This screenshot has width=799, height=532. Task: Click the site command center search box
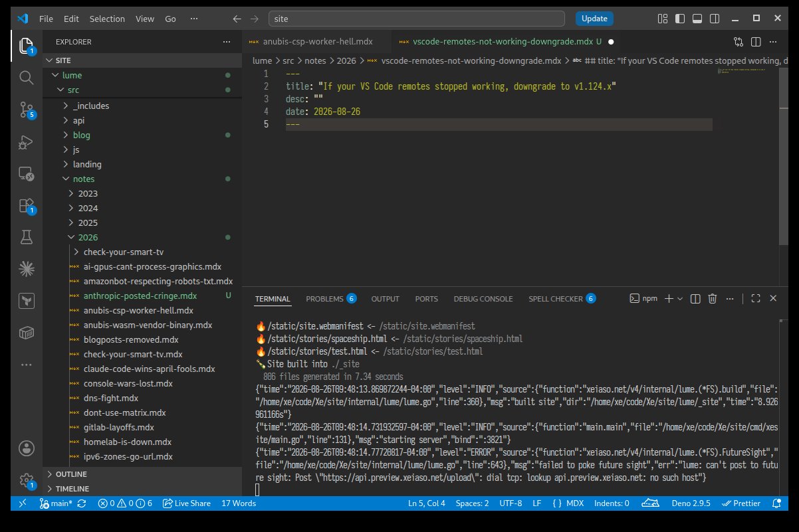click(417, 19)
